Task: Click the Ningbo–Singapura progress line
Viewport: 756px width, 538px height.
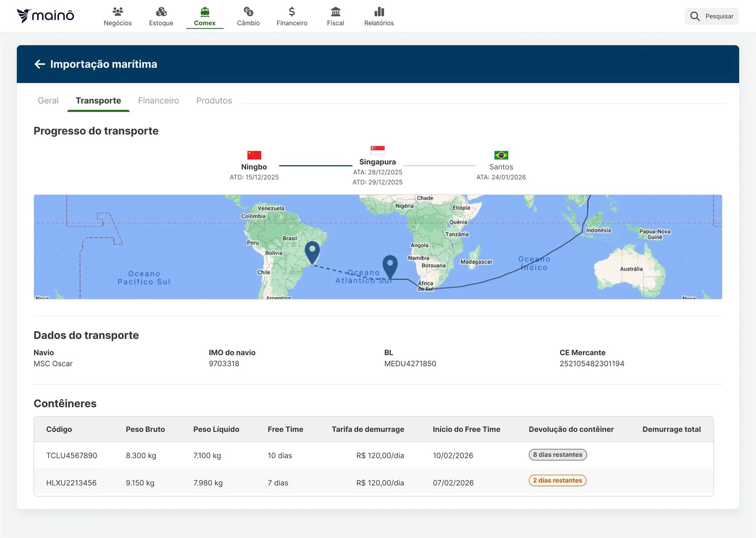Action: (x=316, y=165)
